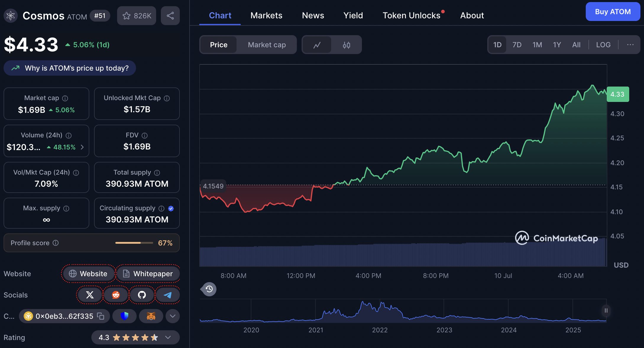The width and height of the screenshot is (644, 348).
Task: Click the verified circulating supply badge
Action: (x=171, y=209)
